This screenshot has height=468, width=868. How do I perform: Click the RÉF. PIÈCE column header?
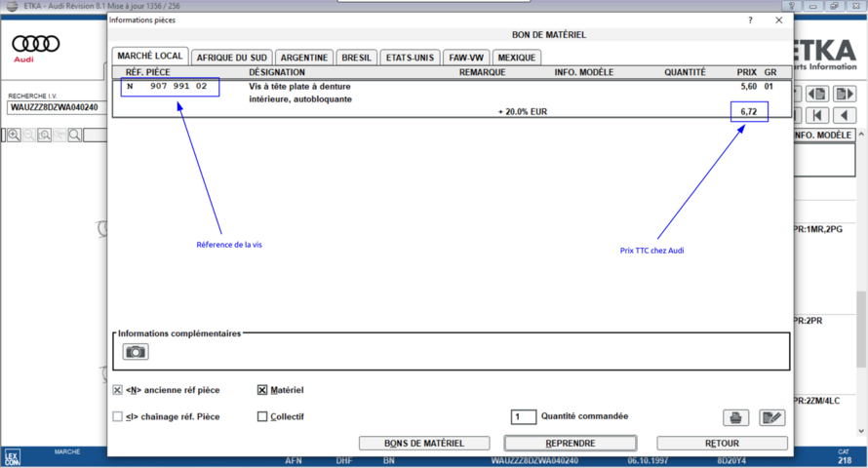click(148, 72)
